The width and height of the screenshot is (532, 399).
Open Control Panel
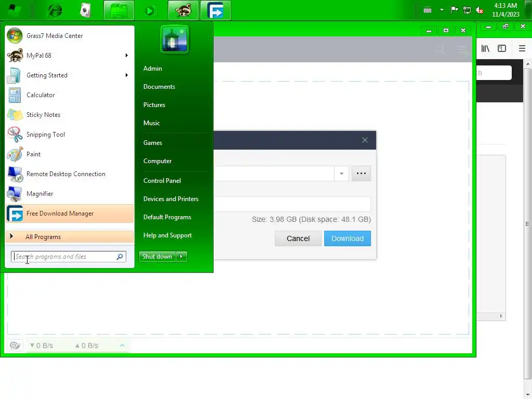[162, 180]
